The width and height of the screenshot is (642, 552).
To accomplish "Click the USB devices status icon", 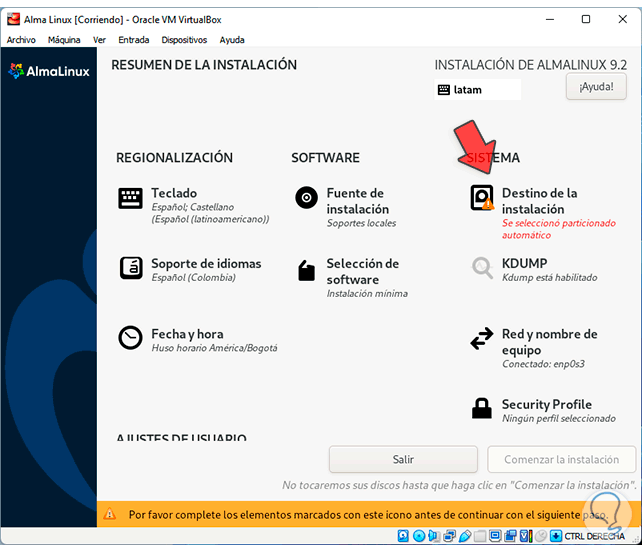I will pyautogui.click(x=465, y=536).
